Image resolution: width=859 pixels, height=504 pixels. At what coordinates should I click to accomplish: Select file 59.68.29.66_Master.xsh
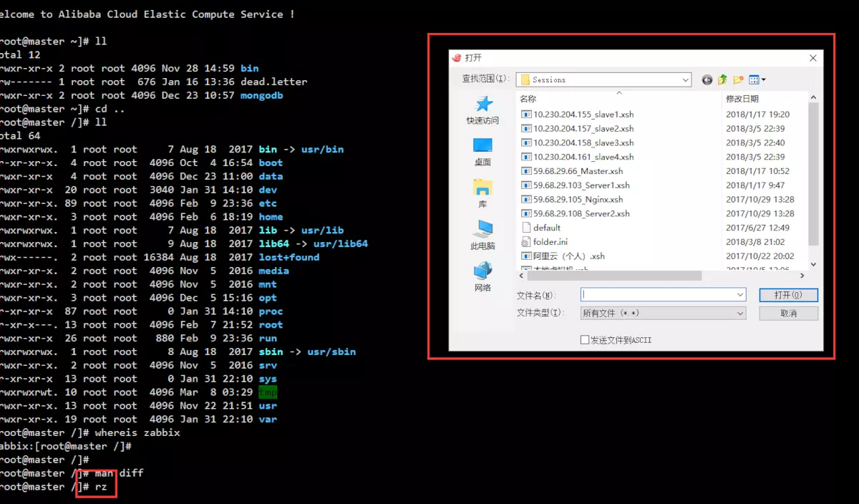point(572,171)
